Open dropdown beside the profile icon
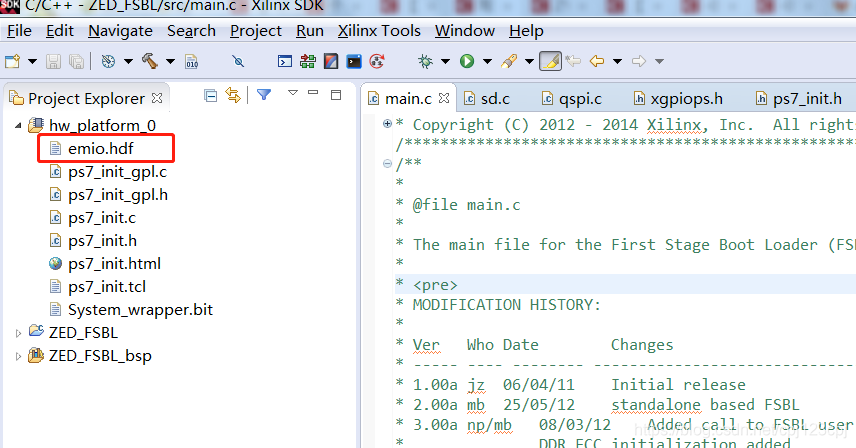Image resolution: width=856 pixels, height=448 pixels. coord(529,61)
